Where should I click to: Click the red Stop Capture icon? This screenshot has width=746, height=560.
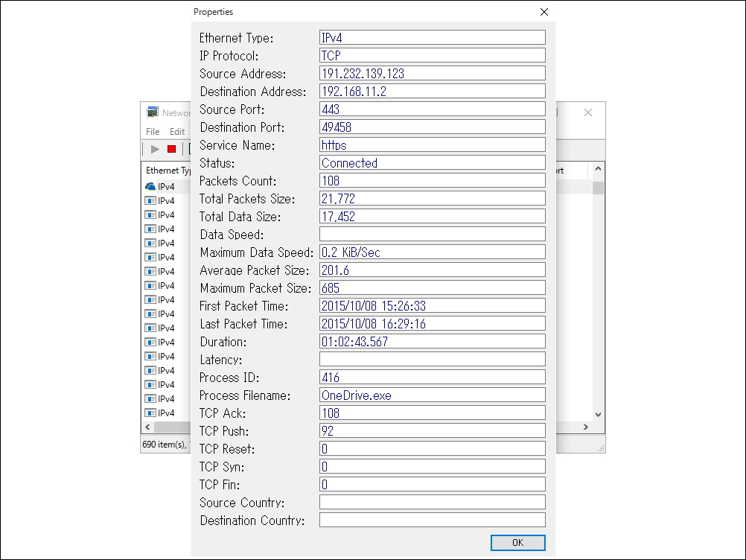tap(171, 149)
